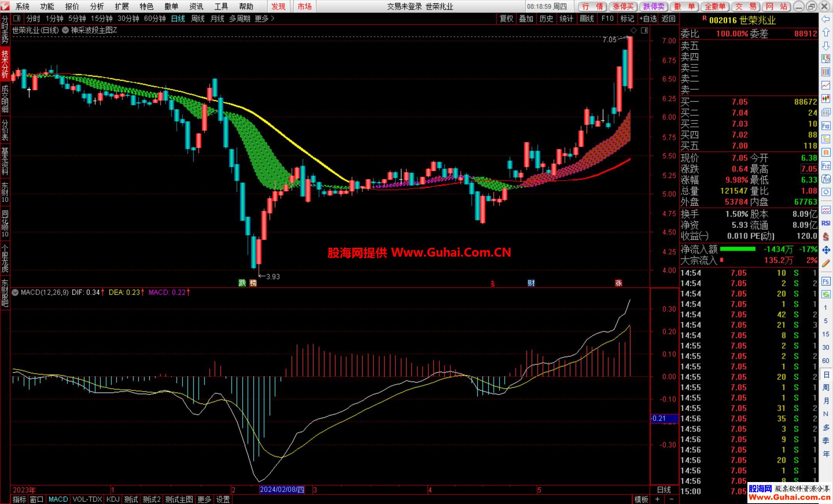Select the pencil drawing tool icon
The height and width of the screenshot is (504, 833).
click(x=826, y=264)
